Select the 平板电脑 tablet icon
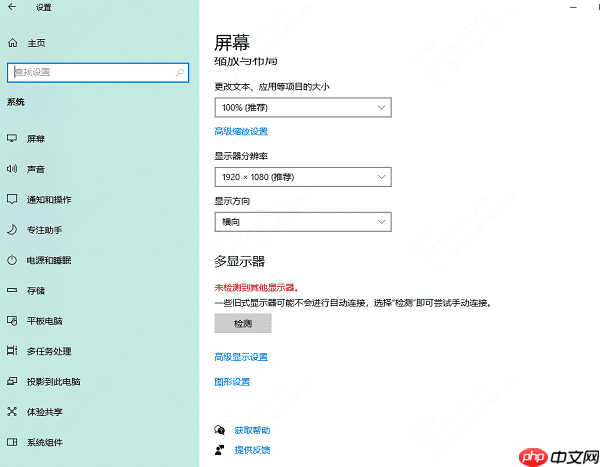The height and width of the screenshot is (467, 600). pos(12,321)
